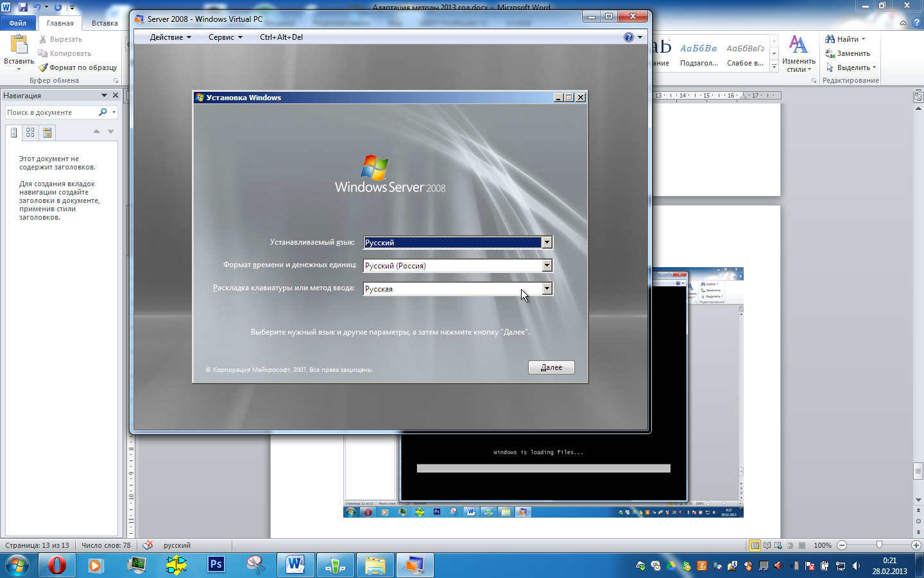Click the Save icon in Word's quick access toolbar

coord(22,7)
